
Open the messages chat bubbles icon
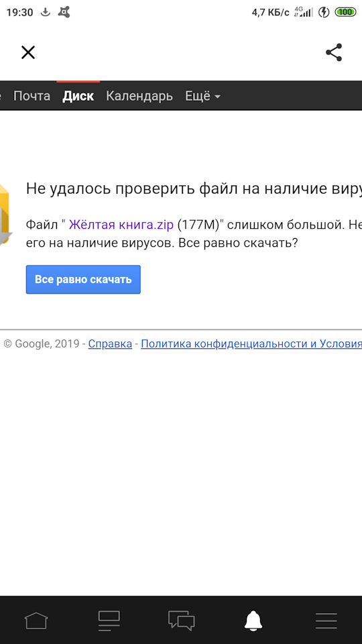[181, 620]
